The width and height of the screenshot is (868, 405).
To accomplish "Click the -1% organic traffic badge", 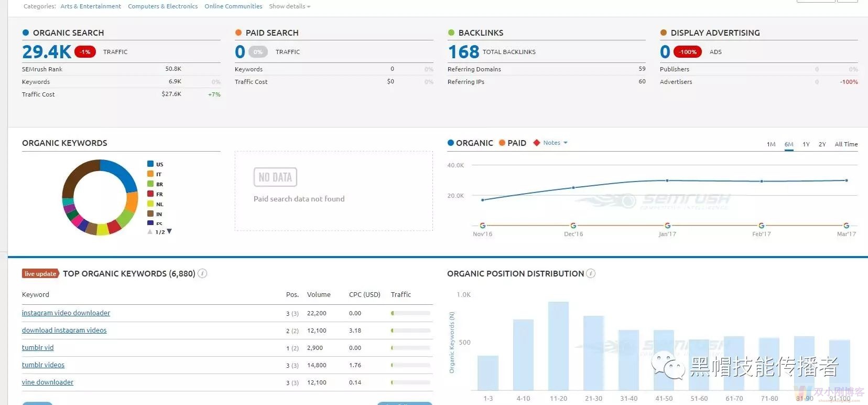I will [x=85, y=52].
